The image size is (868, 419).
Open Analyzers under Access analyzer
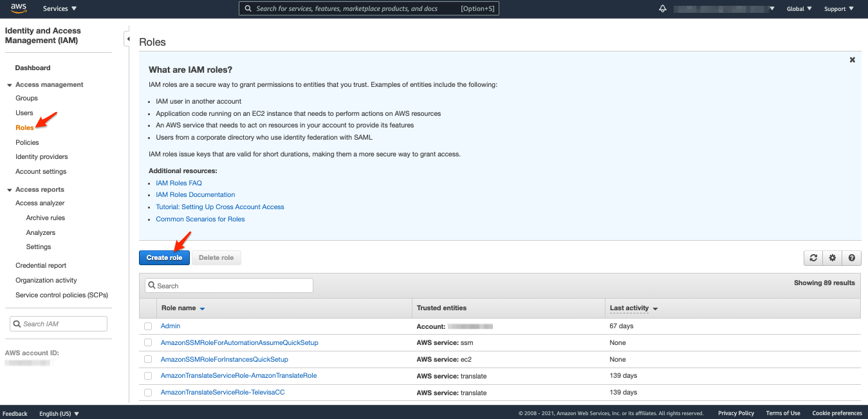(41, 233)
